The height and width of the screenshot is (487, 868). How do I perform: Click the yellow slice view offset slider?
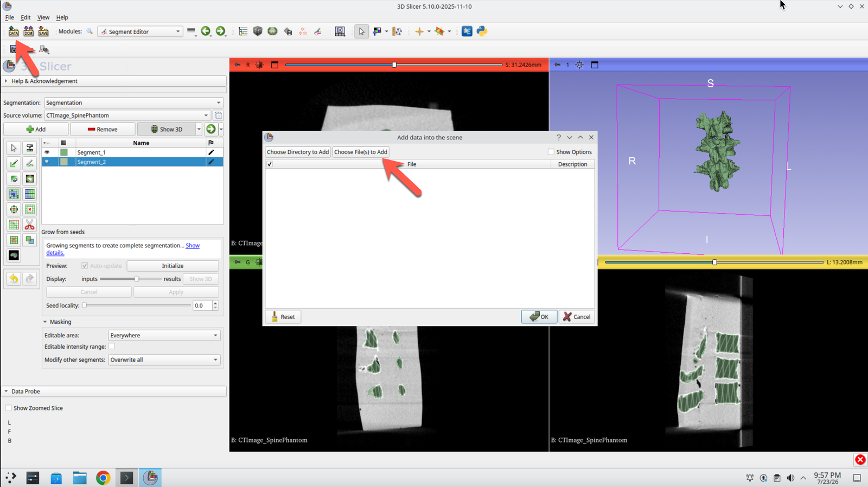[x=714, y=262]
